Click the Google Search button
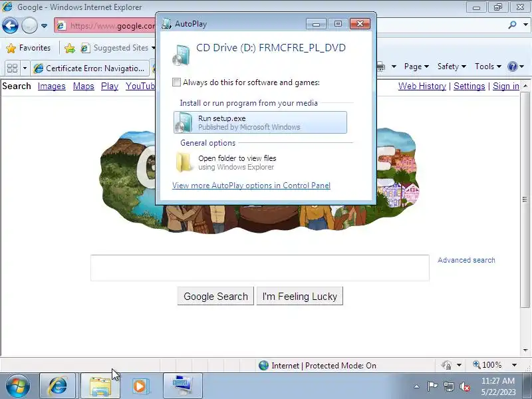 click(x=215, y=296)
